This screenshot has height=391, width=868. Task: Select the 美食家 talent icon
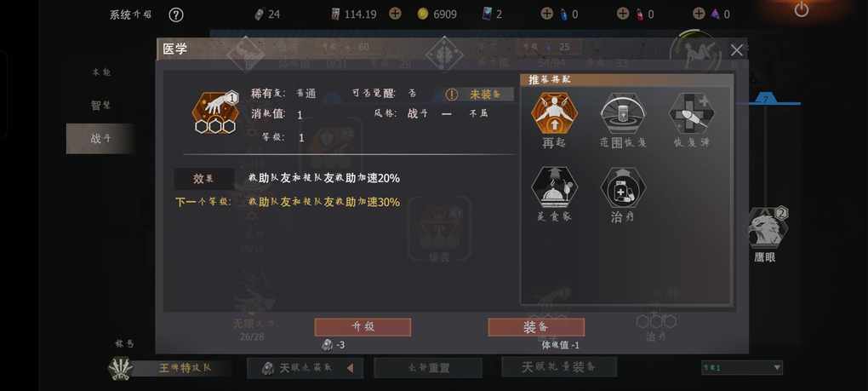(x=554, y=187)
